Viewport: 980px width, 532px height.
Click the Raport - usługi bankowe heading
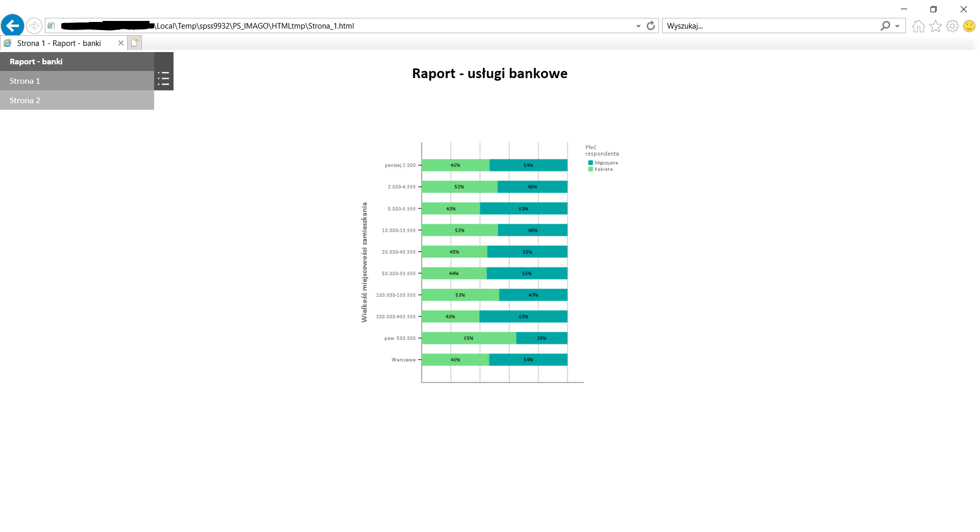point(489,74)
